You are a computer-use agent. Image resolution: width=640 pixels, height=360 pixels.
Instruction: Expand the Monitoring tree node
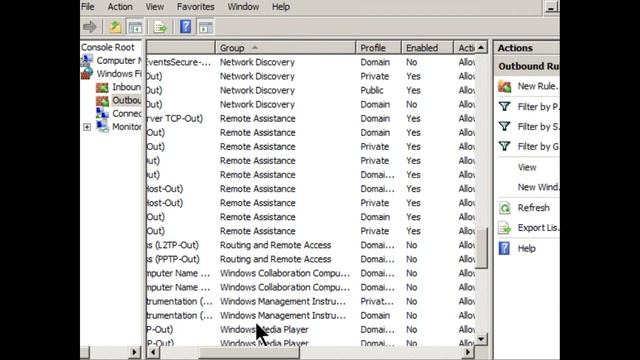87,127
